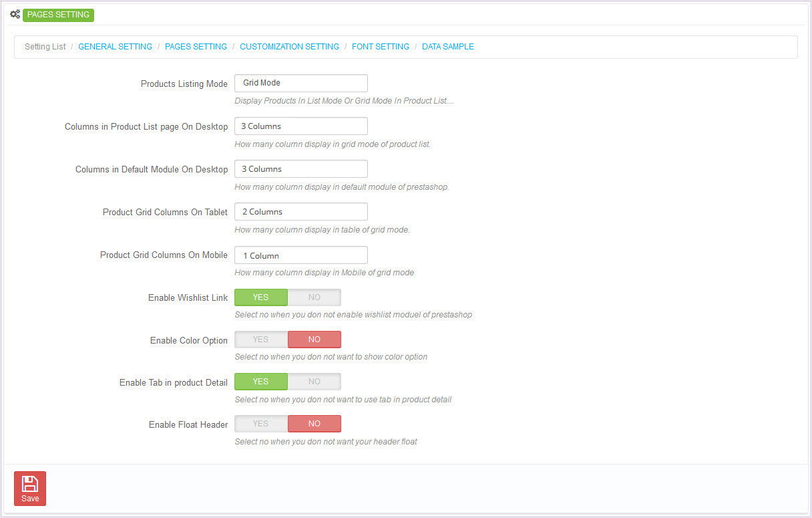Open CUSTOMIZATION SETTING section
This screenshot has height=518, width=812.
[x=289, y=47]
